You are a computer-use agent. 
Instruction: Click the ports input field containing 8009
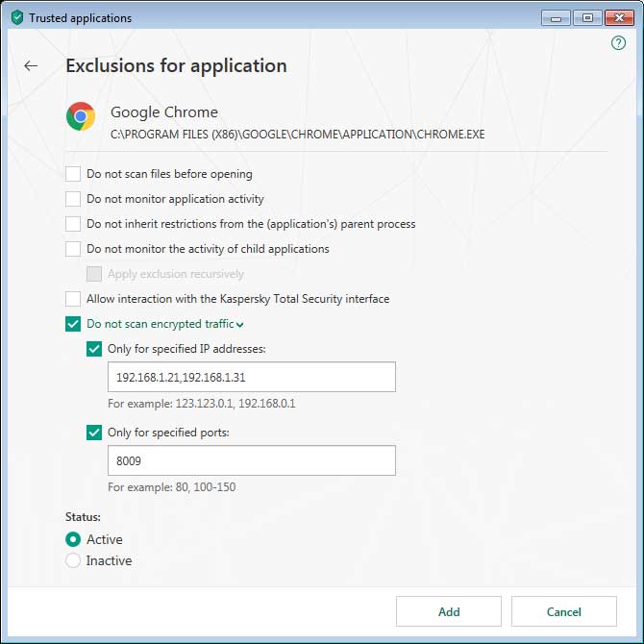[252, 460]
